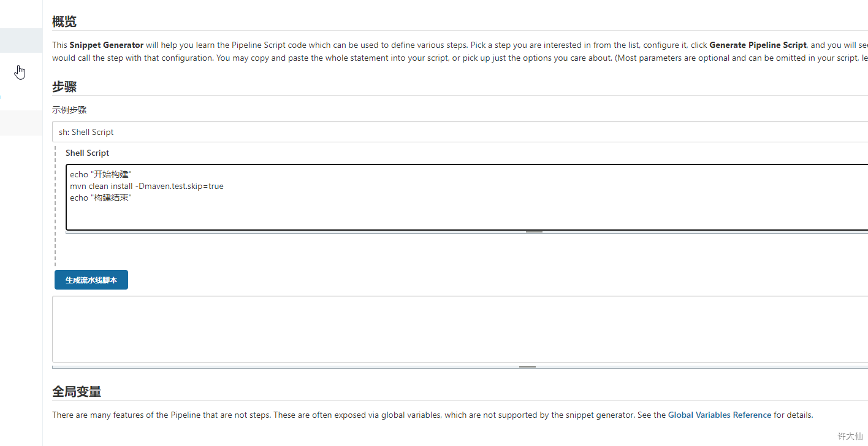Click the 示例步骤 field label

(69, 110)
